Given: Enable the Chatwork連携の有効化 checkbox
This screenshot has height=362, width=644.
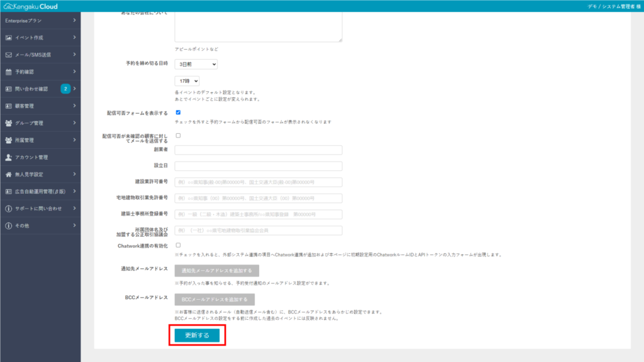Looking at the screenshot, I should [178, 245].
